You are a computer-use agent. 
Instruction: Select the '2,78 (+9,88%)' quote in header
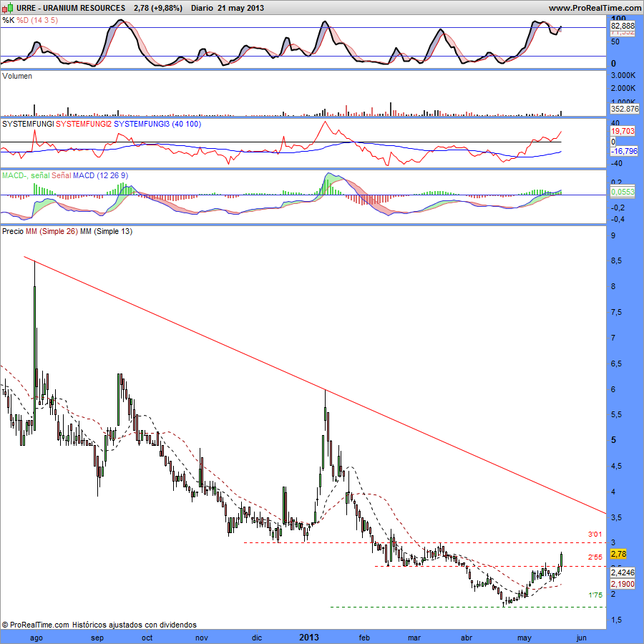coord(158,8)
